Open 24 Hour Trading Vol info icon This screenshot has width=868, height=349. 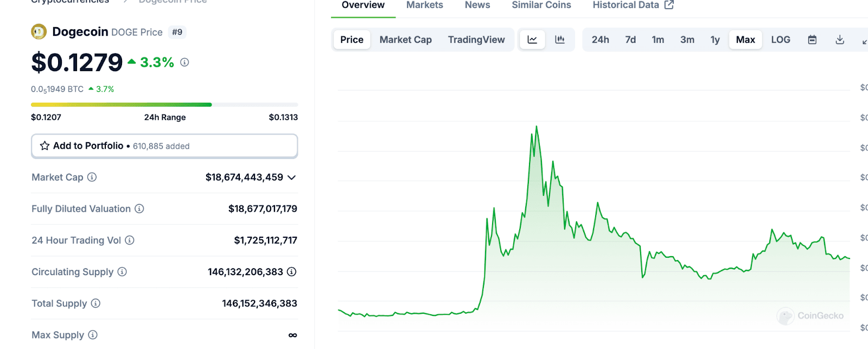pos(130,240)
